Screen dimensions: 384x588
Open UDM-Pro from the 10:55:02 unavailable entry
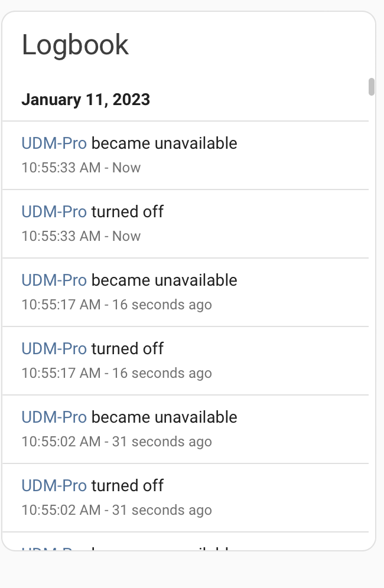click(54, 417)
